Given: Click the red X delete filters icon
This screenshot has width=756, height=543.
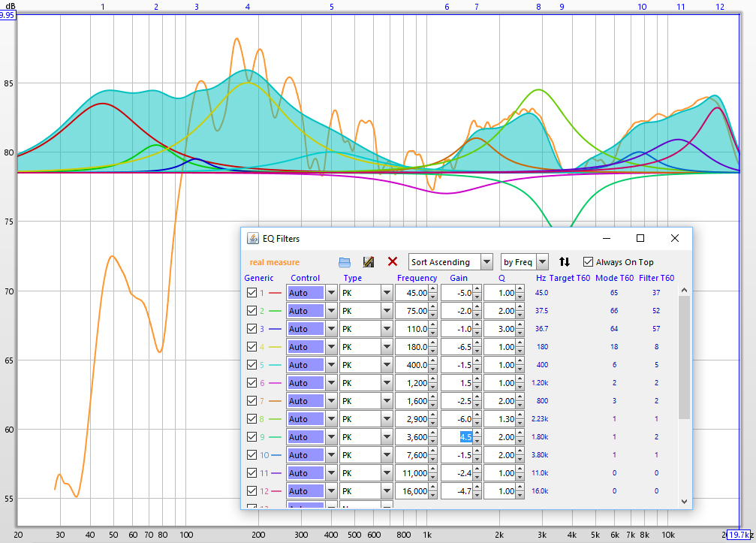Looking at the screenshot, I should pos(392,261).
